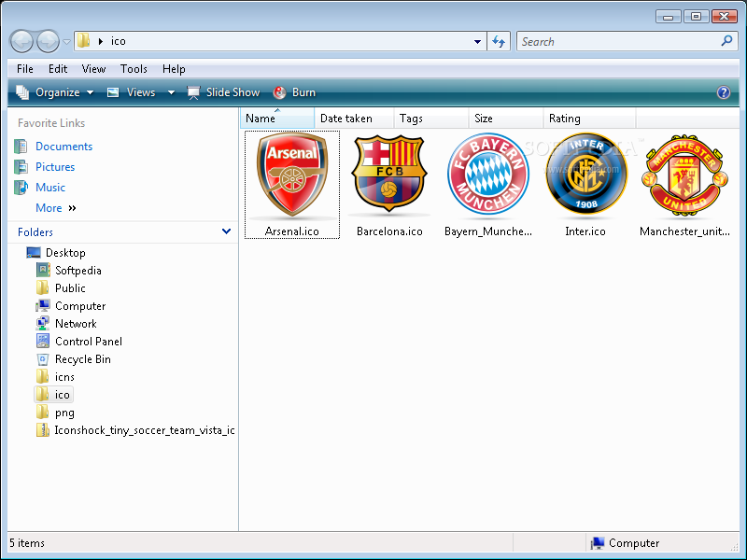Open the Edit menu
Viewport: 747px width, 560px height.
[58, 69]
